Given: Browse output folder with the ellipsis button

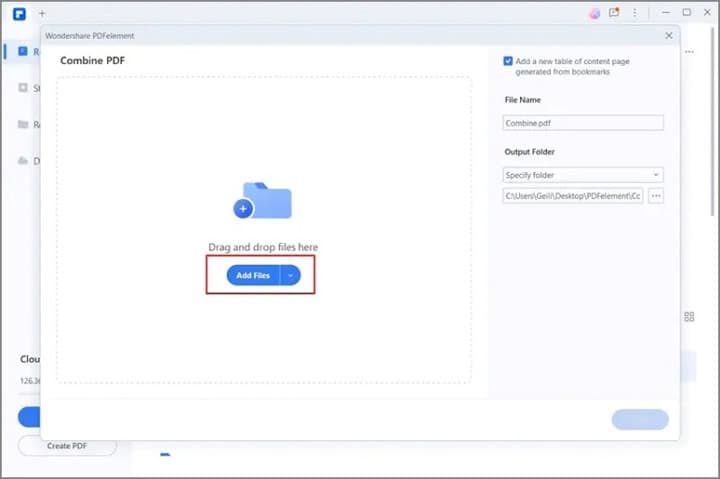Looking at the screenshot, I should pos(656,196).
